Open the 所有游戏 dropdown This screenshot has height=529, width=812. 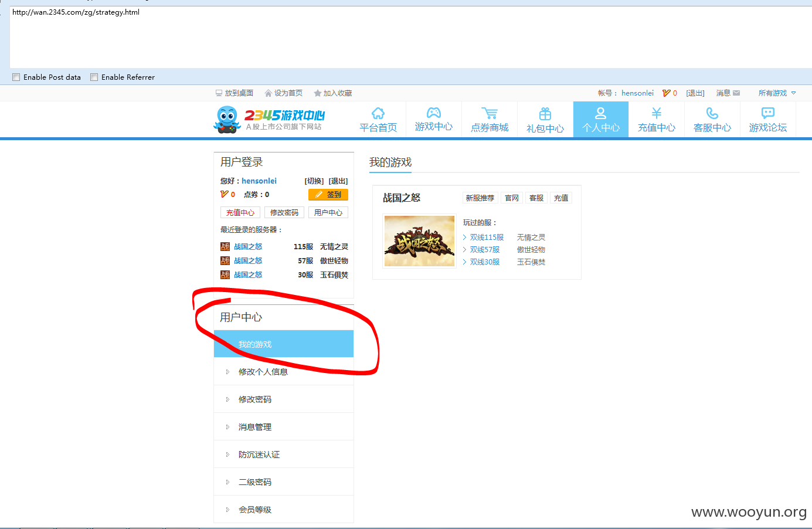coord(777,93)
